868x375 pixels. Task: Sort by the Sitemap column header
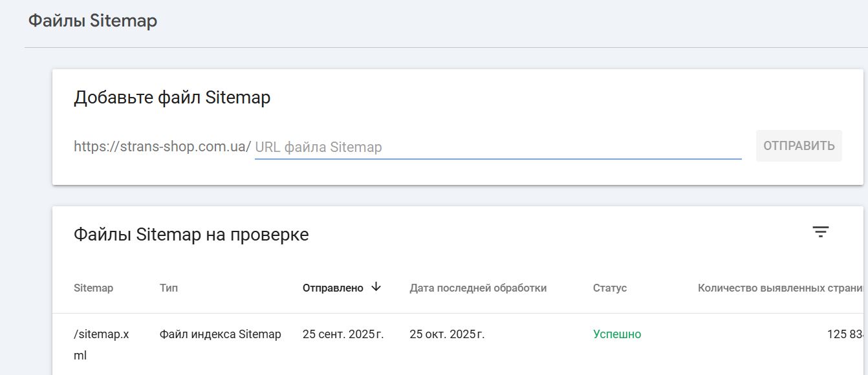point(93,288)
